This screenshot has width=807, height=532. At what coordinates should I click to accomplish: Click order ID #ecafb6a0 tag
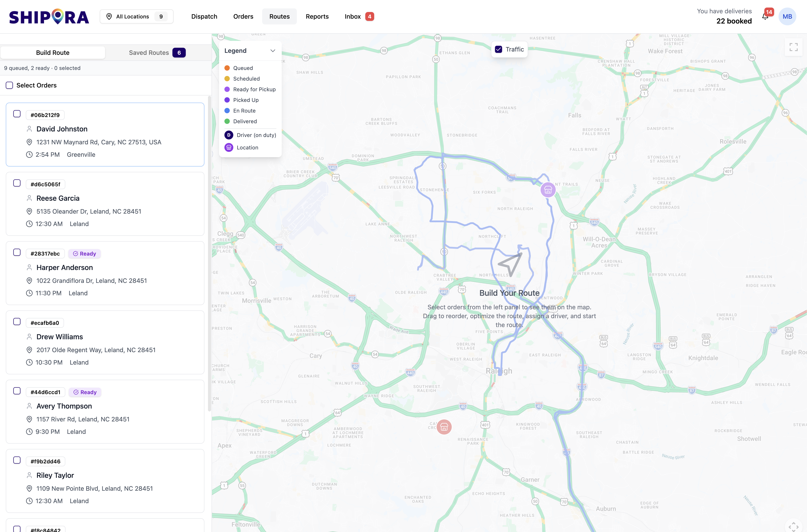point(45,323)
